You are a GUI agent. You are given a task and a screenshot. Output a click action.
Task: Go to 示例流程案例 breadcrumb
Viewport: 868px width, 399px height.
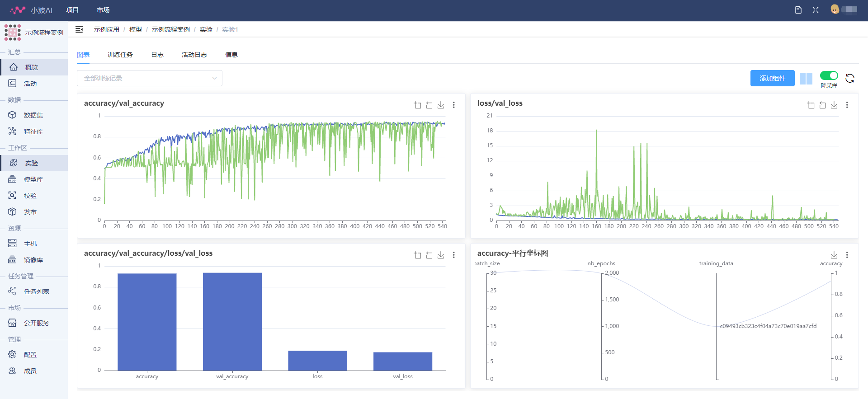(171, 29)
